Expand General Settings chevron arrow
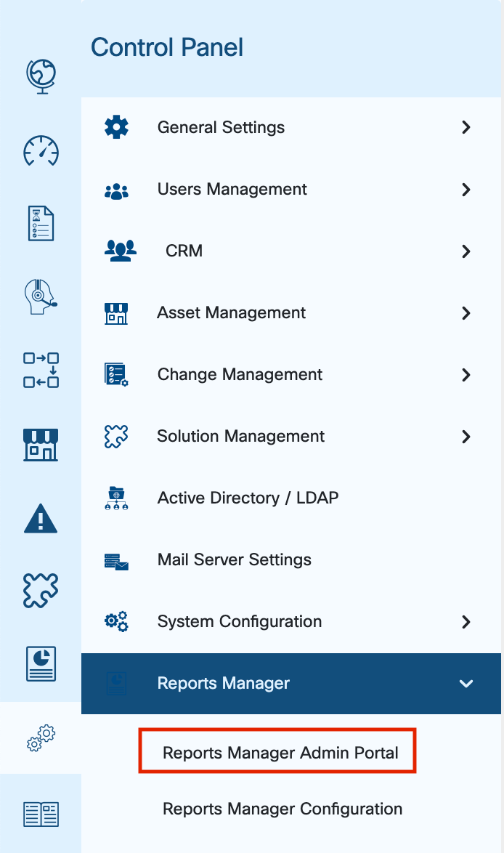This screenshot has height=853, width=504. [466, 127]
